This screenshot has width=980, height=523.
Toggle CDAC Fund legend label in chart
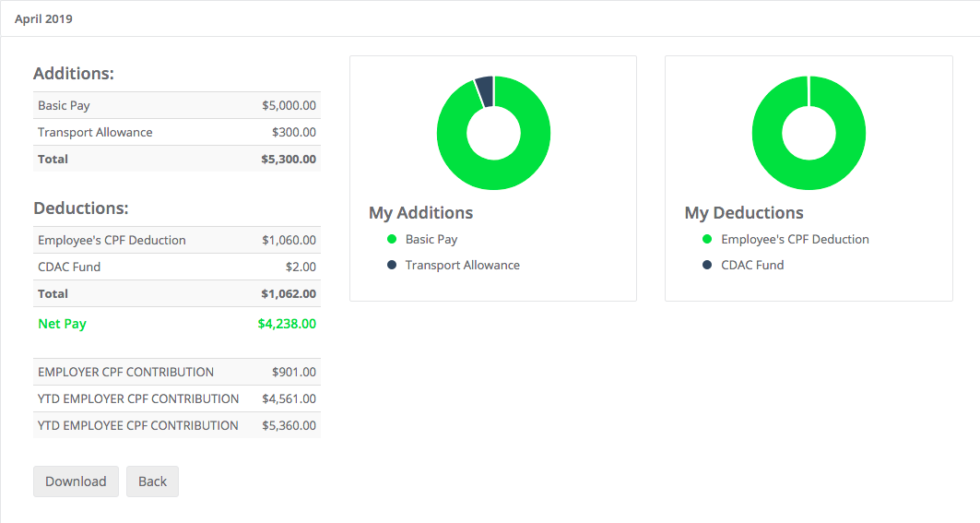(x=752, y=265)
